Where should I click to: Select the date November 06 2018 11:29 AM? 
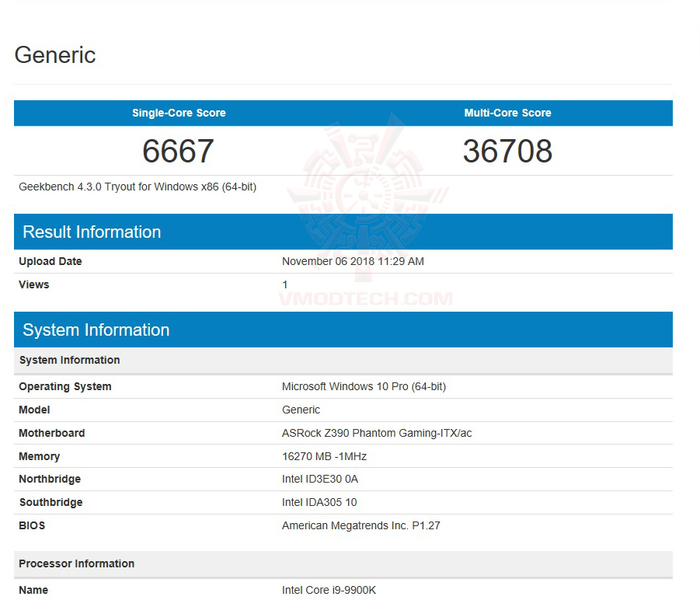[x=353, y=261]
